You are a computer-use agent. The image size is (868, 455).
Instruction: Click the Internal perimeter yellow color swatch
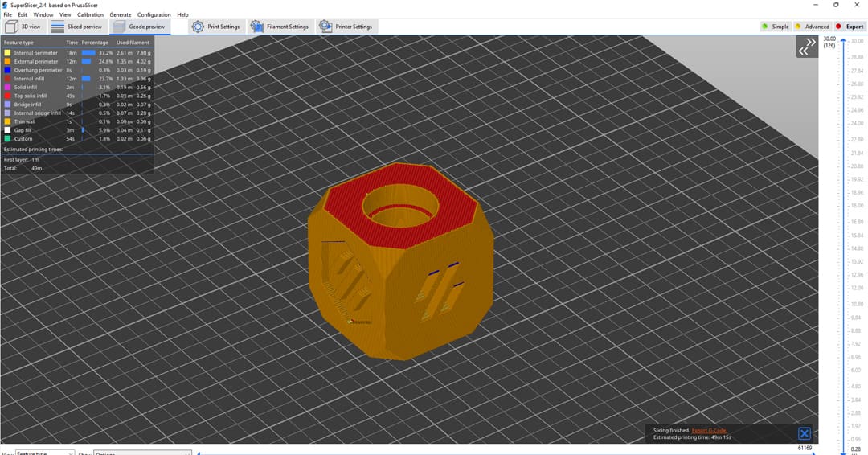(x=7, y=53)
